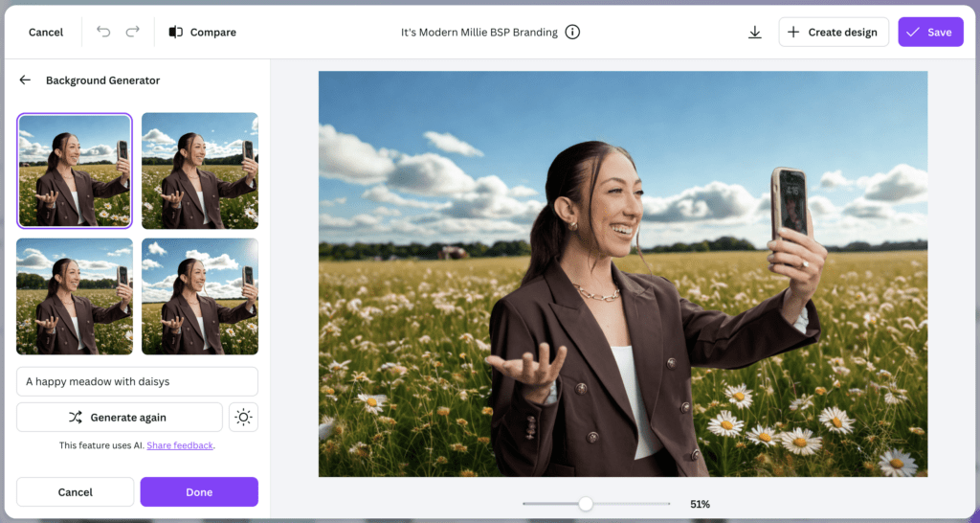The image size is (980, 523).
Task: Click the redo arrow icon
Action: pyautogui.click(x=132, y=32)
